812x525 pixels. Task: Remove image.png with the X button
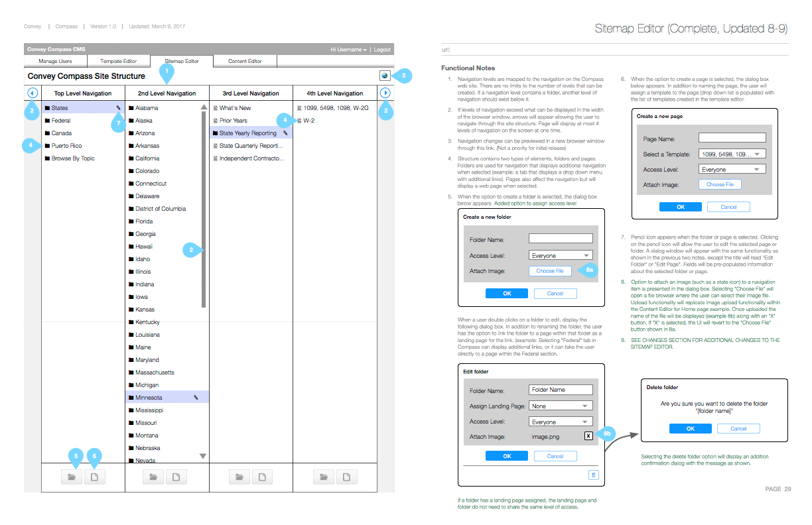(588, 436)
